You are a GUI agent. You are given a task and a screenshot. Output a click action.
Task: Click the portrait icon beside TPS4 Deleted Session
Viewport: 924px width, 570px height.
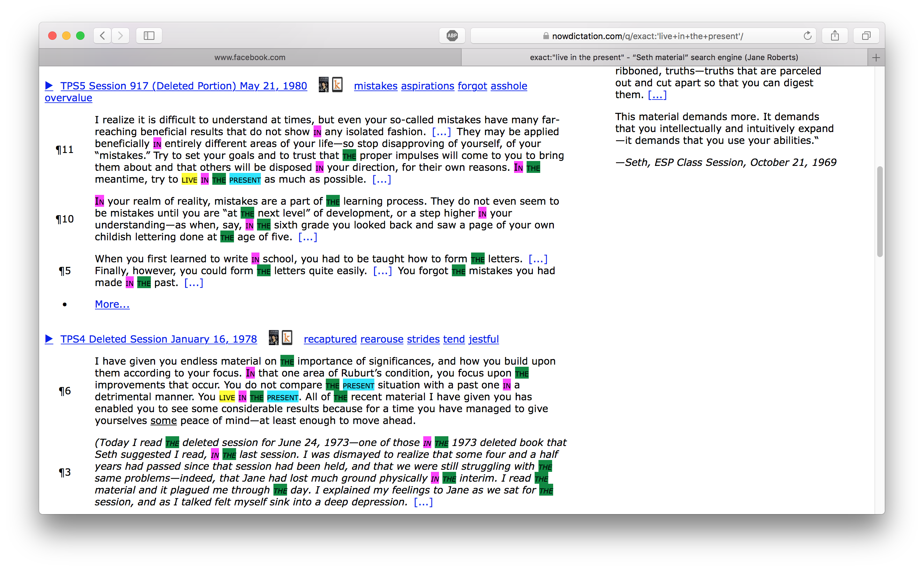coord(273,338)
